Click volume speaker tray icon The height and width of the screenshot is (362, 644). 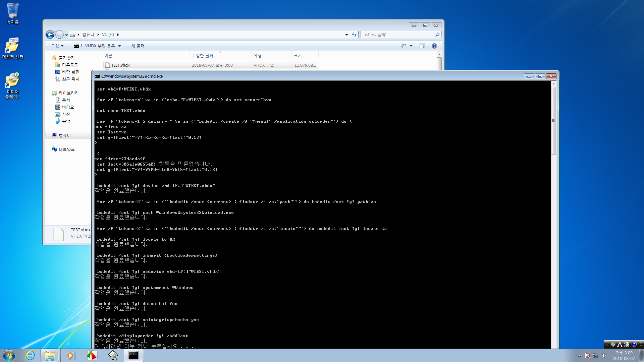604,356
